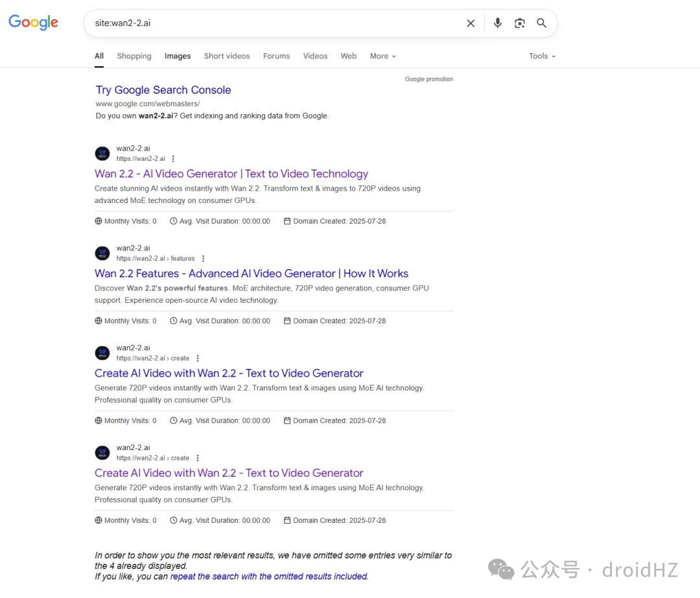Click the Google logo

33,23
